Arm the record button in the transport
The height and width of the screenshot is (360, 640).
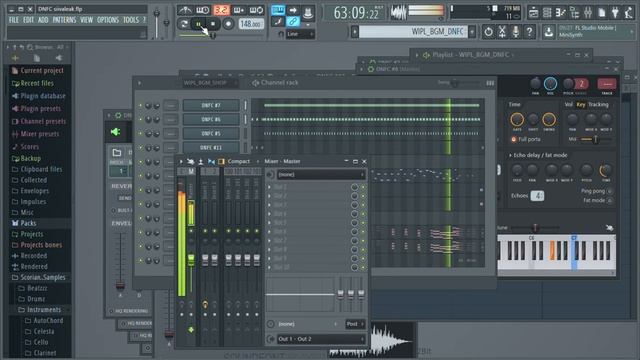coord(228,24)
